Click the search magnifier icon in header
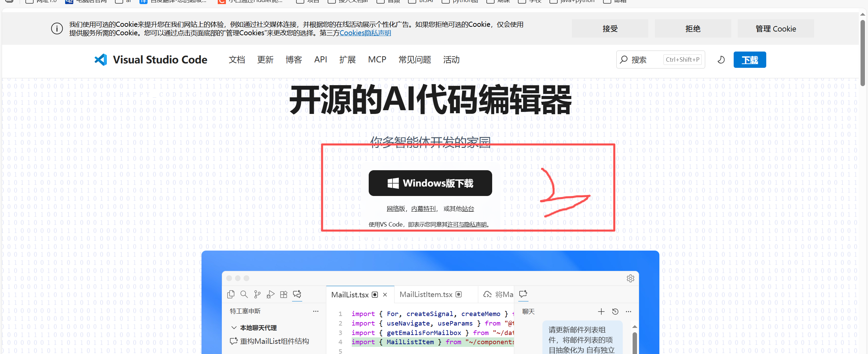The image size is (868, 354). 623,60
